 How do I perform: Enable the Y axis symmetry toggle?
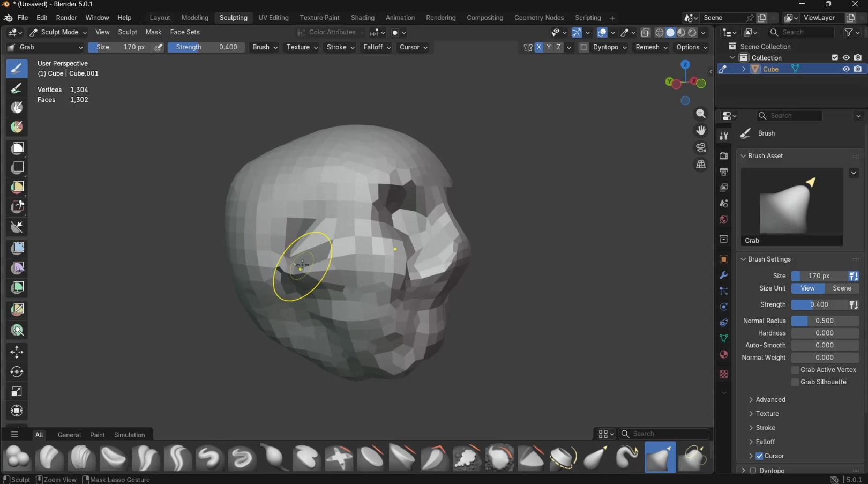[548, 47]
